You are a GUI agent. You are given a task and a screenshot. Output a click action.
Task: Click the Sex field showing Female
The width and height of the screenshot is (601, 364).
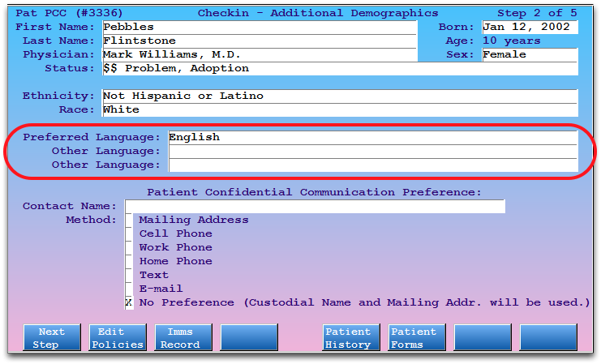coord(530,55)
